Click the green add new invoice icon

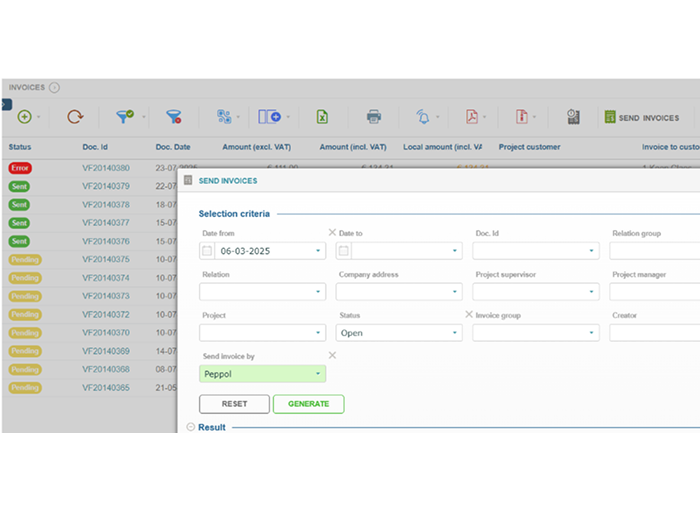pos(24,117)
